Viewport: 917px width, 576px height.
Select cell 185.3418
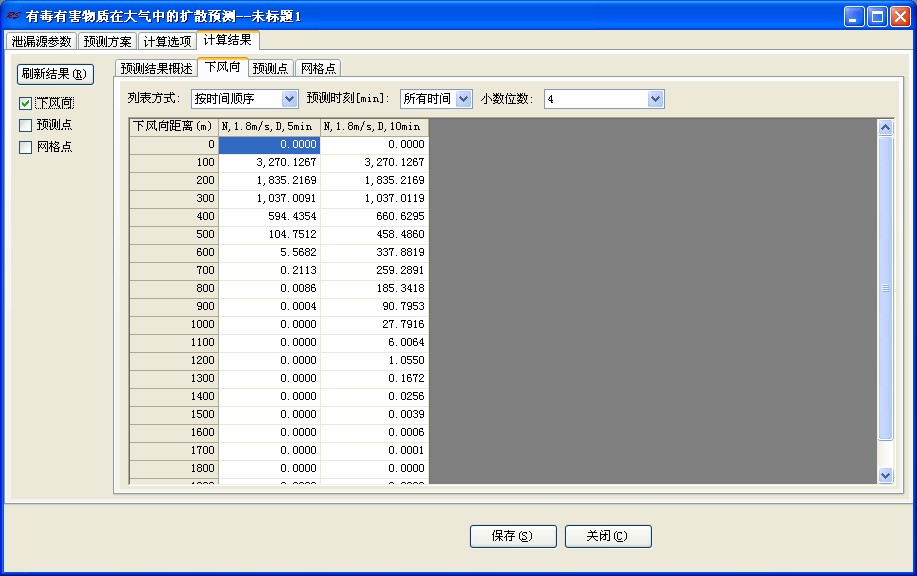pyautogui.click(x=374, y=288)
